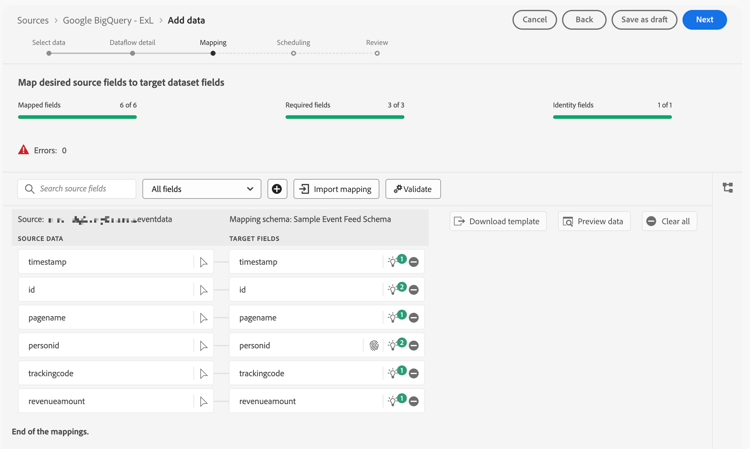Remove the timestamp mapping row

pos(414,262)
